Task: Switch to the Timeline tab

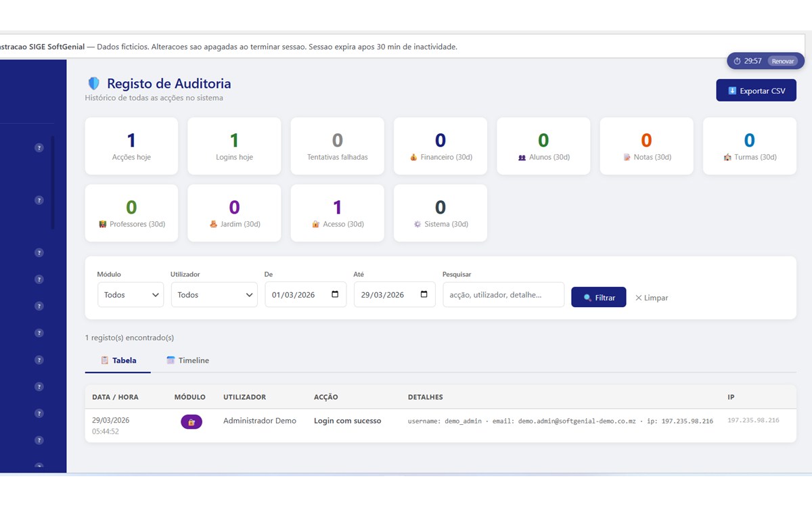Action: [x=187, y=361]
